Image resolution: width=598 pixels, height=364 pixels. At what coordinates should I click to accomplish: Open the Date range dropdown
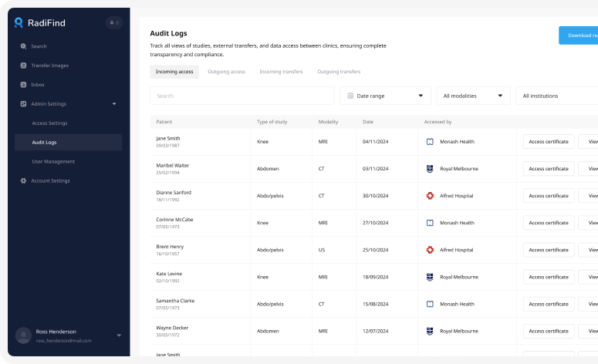(x=386, y=96)
